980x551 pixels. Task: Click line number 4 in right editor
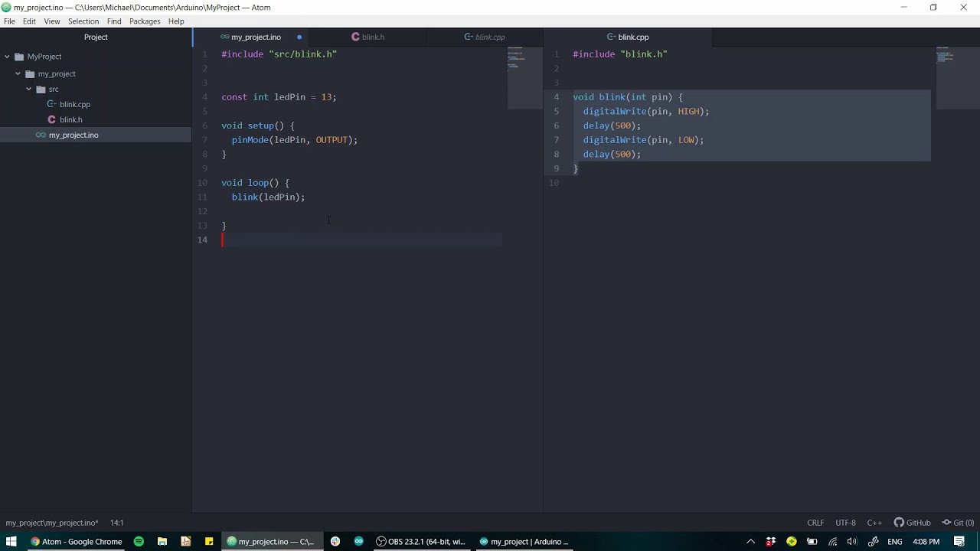click(x=557, y=97)
